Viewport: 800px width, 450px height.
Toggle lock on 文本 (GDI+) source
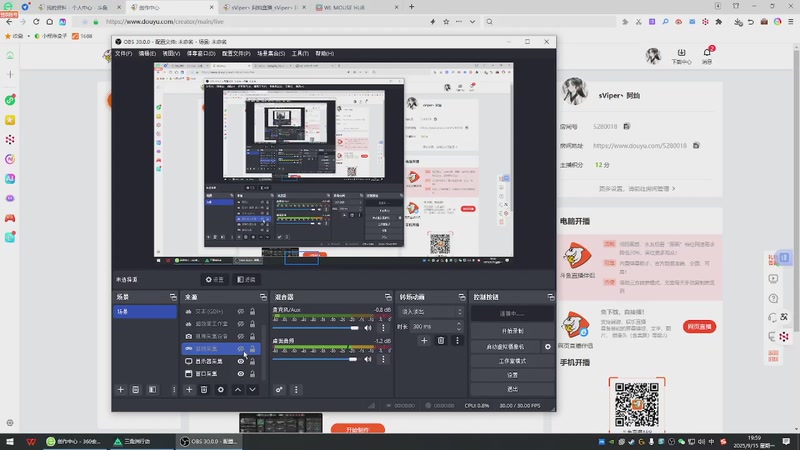point(253,311)
